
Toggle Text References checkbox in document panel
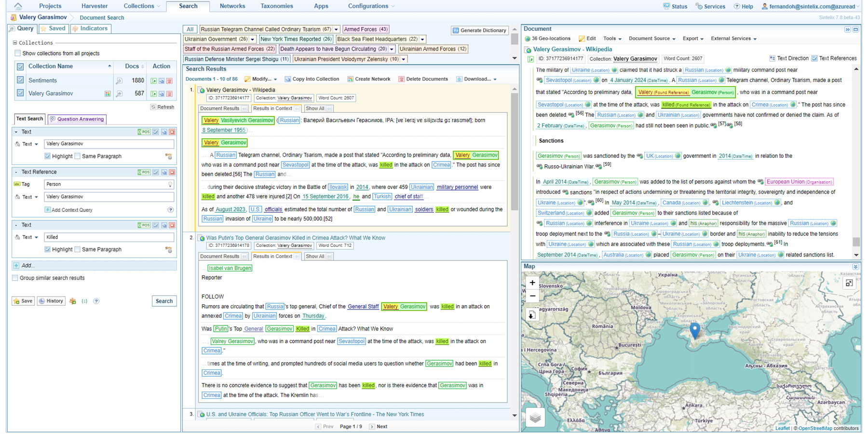coord(814,58)
